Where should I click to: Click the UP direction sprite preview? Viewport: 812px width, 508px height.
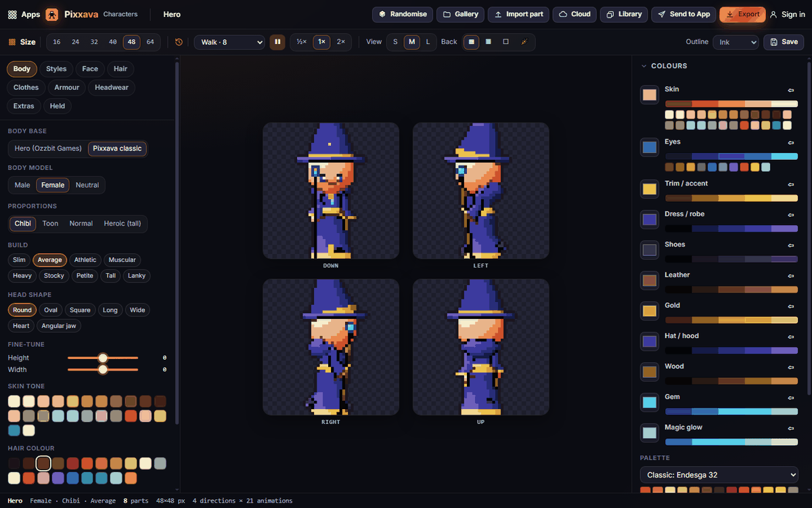pyautogui.click(x=481, y=347)
